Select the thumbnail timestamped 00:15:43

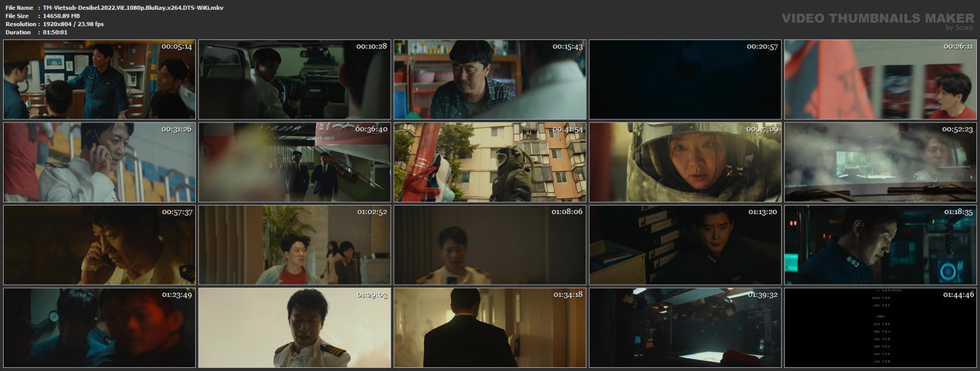click(490, 80)
